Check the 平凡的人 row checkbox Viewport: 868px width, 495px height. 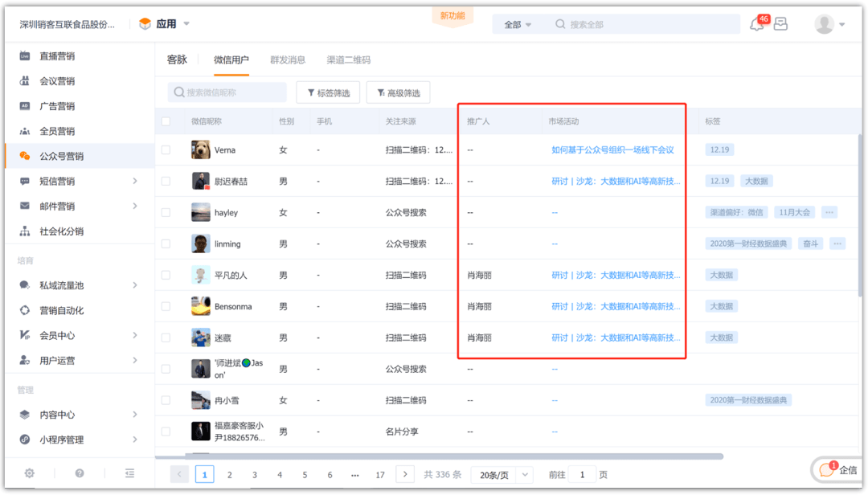[166, 275]
